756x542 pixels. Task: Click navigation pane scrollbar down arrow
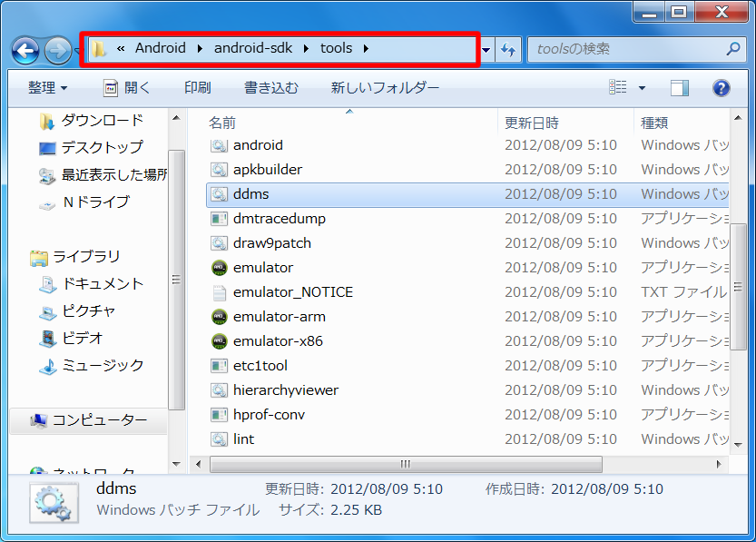pos(176,464)
